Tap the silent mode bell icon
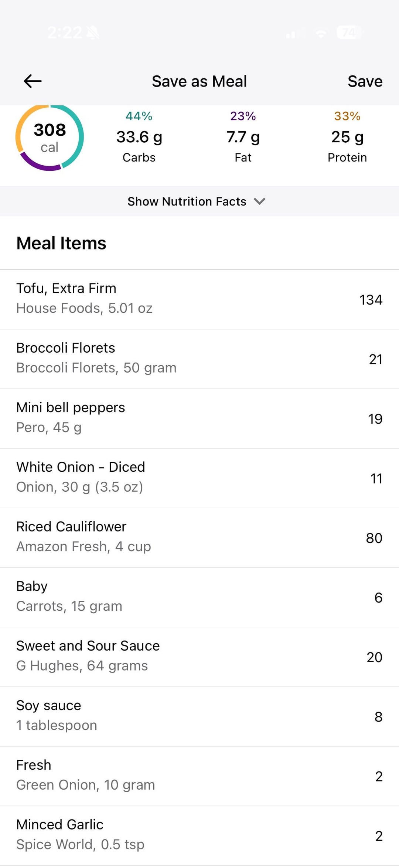Image resolution: width=399 pixels, height=868 pixels. pyautogui.click(x=93, y=33)
